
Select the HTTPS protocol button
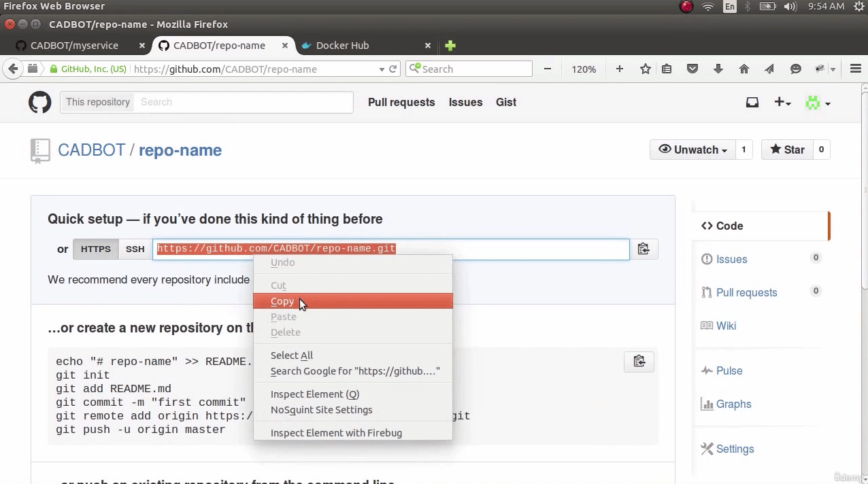click(x=95, y=249)
